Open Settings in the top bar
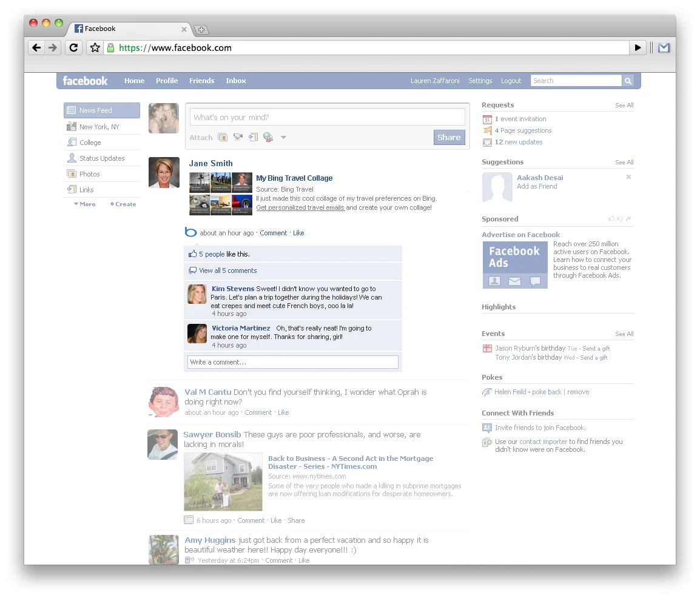 click(480, 81)
